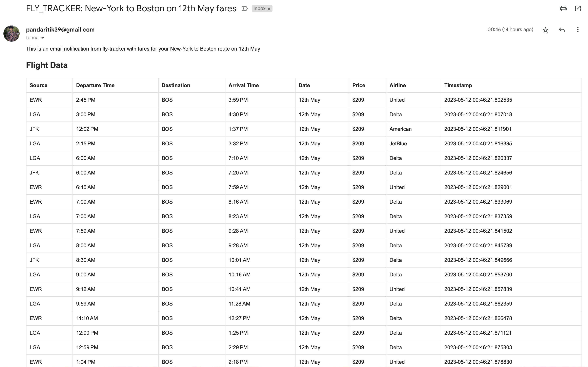The width and height of the screenshot is (588, 367).
Task: Click the Timestamp column header
Action: 458,86
